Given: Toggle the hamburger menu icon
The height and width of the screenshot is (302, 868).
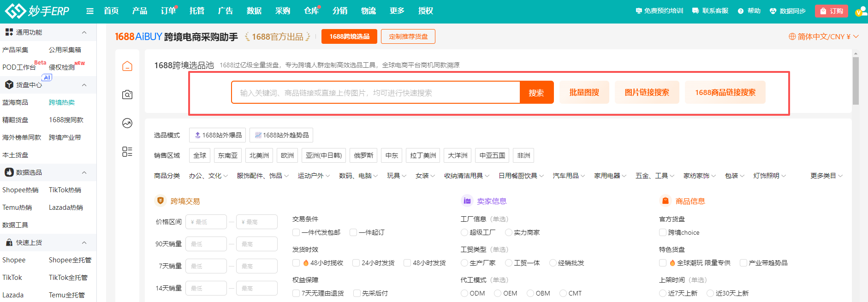Looking at the screenshot, I should (x=90, y=11).
